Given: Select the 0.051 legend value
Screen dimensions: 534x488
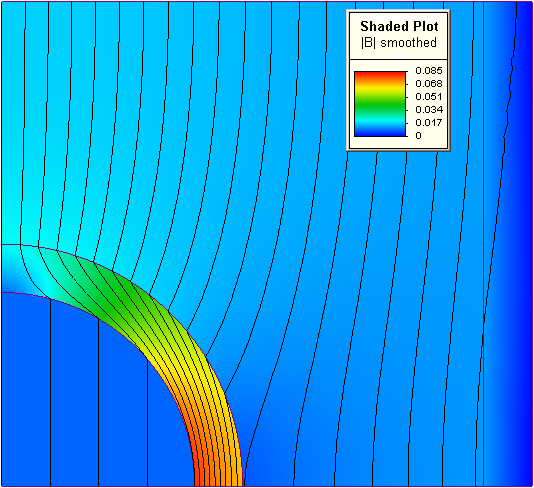Looking at the screenshot, I should (429, 96).
